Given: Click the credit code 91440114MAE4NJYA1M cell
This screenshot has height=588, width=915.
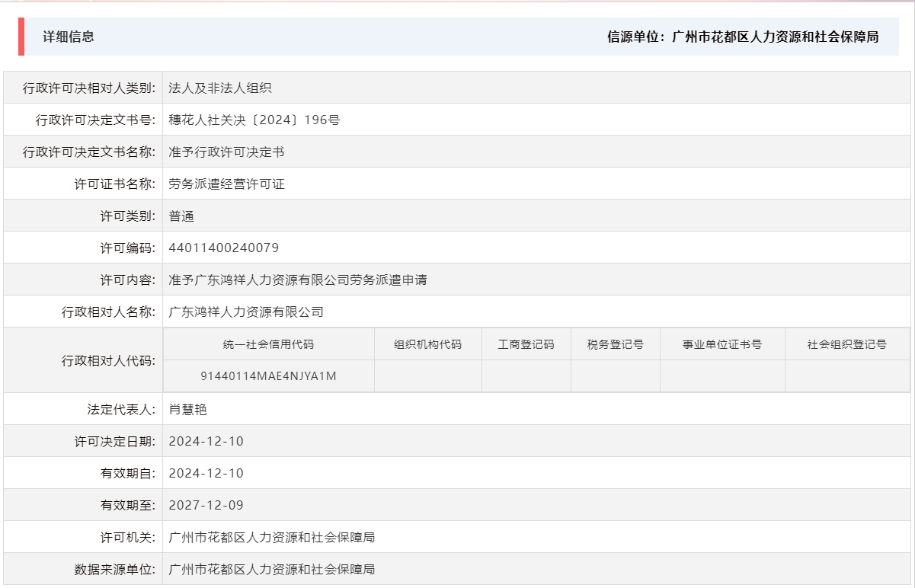Looking at the screenshot, I should coord(270,375).
